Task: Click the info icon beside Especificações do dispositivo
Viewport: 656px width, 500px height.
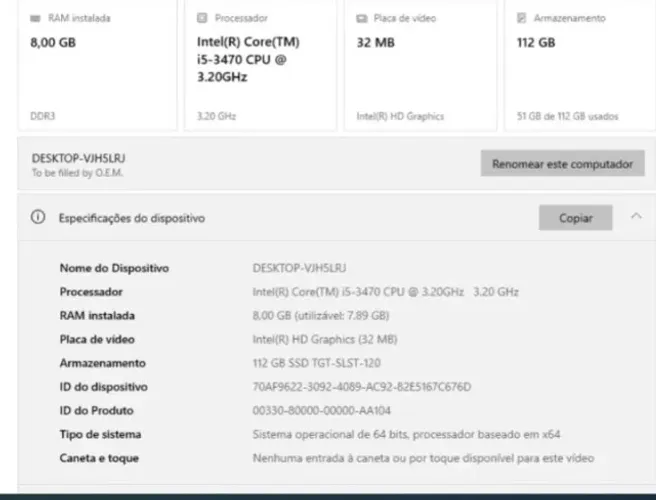Action: (38, 217)
